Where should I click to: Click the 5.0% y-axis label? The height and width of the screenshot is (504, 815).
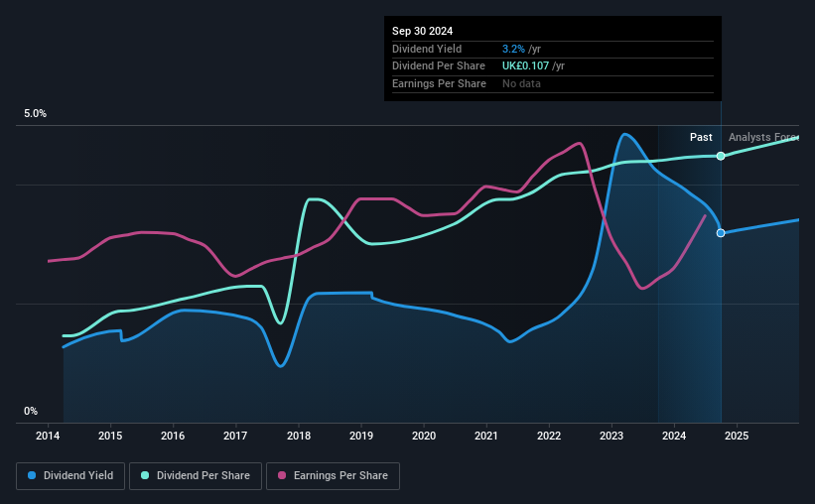click(35, 113)
